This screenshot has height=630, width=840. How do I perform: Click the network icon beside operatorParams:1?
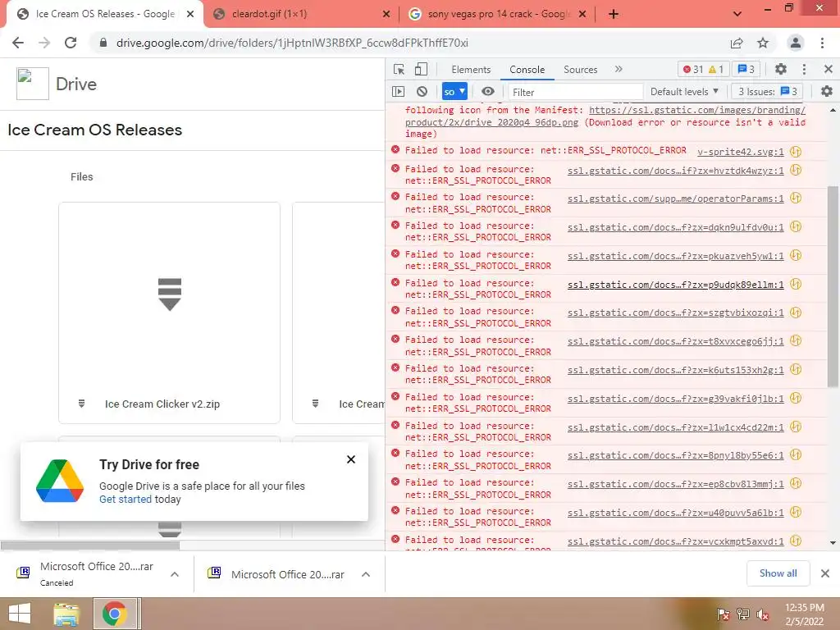(x=796, y=199)
